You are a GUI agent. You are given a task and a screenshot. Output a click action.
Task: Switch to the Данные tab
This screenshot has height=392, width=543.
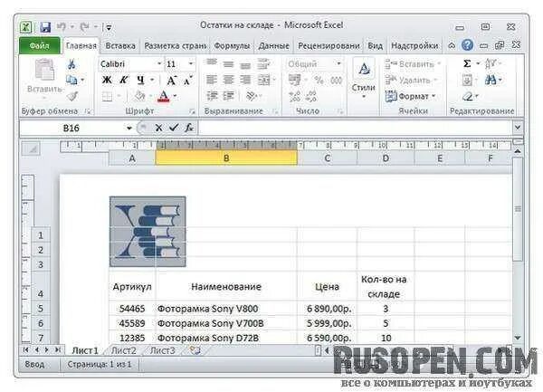(274, 45)
